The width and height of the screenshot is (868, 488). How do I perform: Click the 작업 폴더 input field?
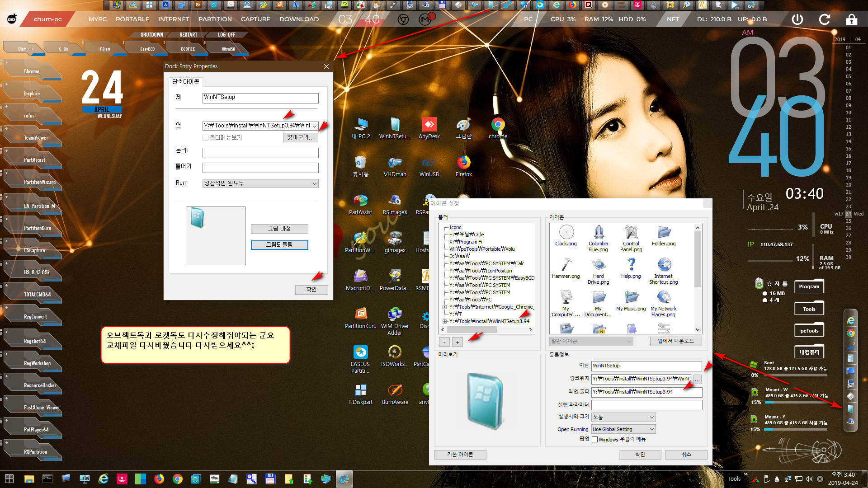tap(646, 392)
